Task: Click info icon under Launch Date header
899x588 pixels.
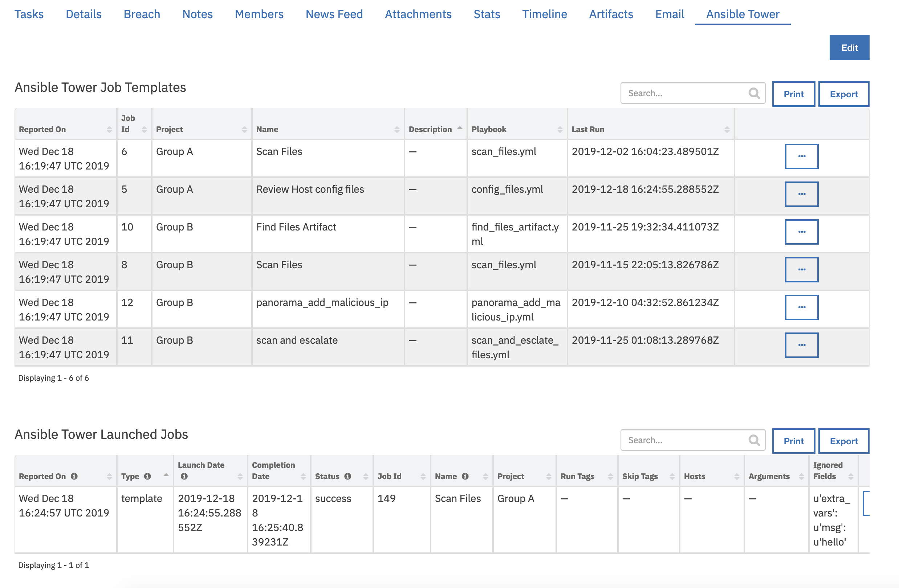Action: point(184,476)
